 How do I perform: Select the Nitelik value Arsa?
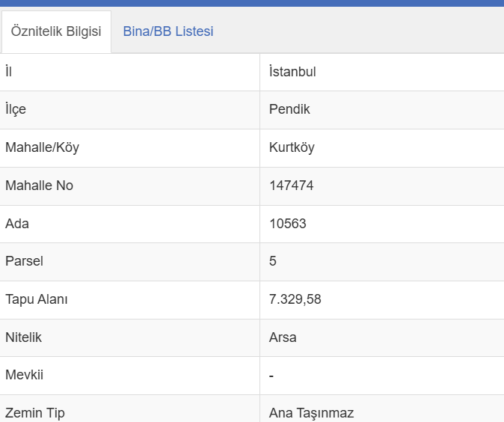tap(283, 337)
